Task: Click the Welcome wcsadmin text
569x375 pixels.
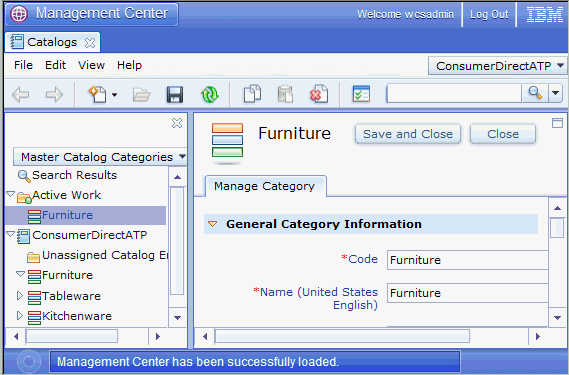Action: click(x=405, y=15)
